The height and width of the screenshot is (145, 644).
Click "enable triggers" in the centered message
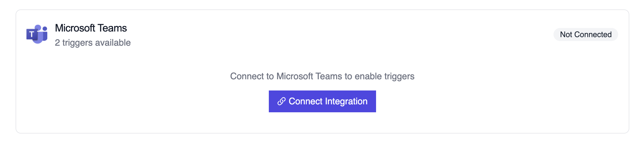[384, 76]
